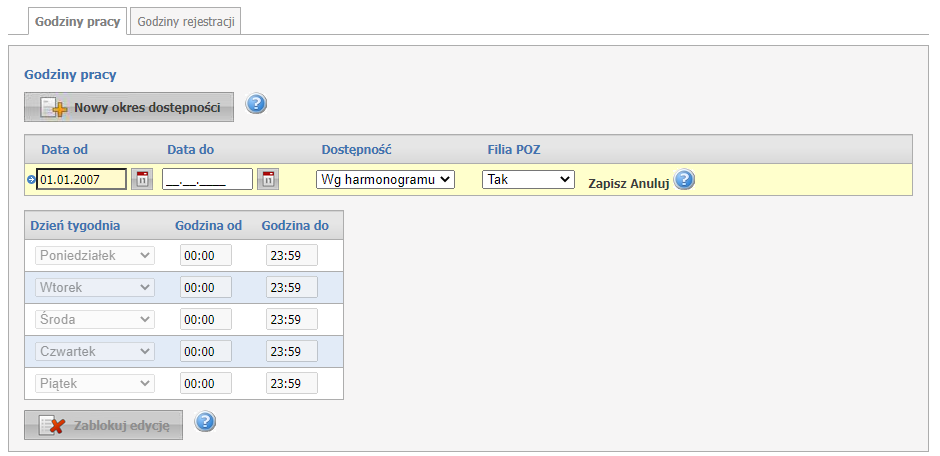Viewport: 940px width, 456px height.
Task: Expand the Poniedziałek day dropdown
Action: coord(95,255)
